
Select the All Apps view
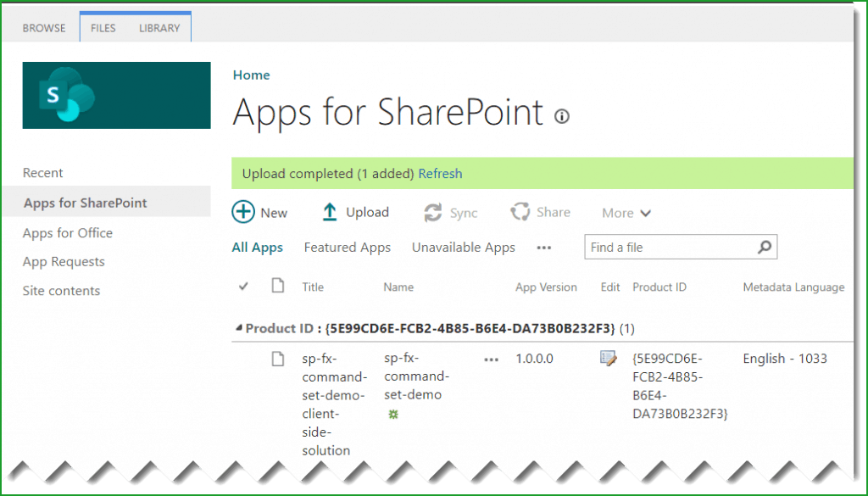tap(258, 248)
